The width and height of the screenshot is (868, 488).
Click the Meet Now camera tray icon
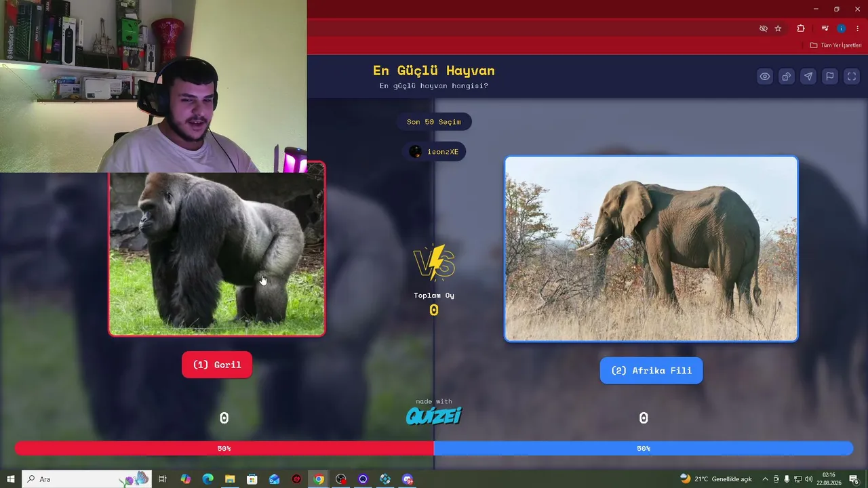tap(776, 479)
